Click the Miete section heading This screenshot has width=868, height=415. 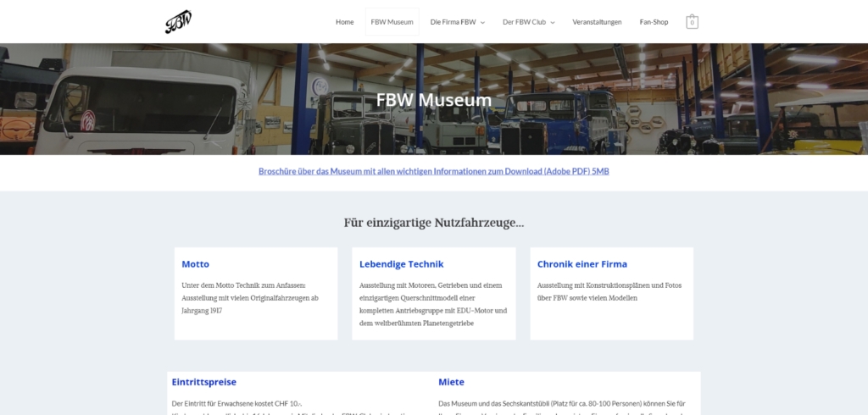tap(451, 382)
